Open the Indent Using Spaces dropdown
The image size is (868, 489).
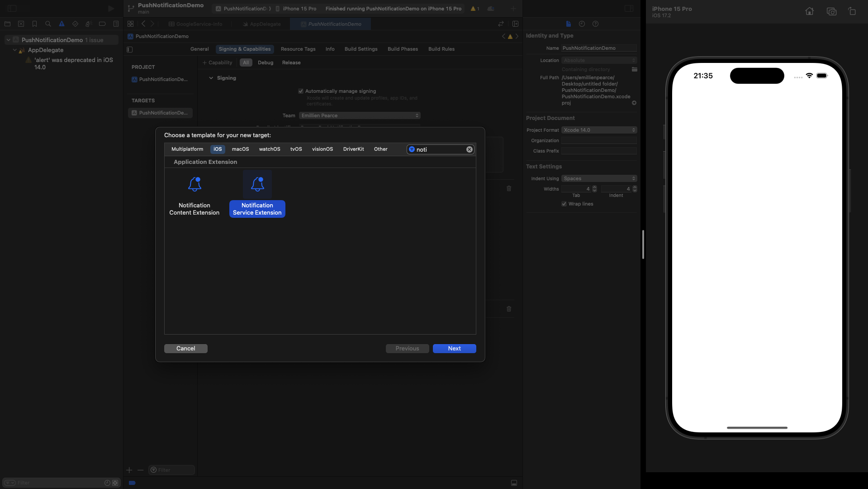[x=599, y=179]
